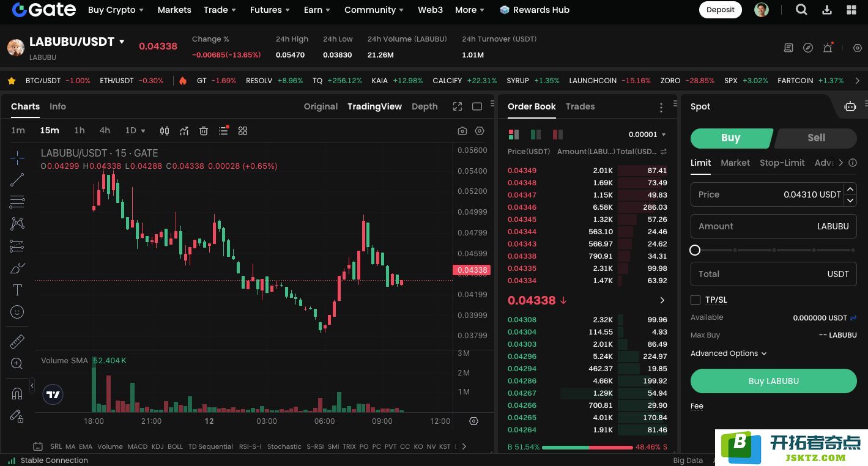Click the buy/sell ratio bar
The image size is (868, 466).
(587, 448)
